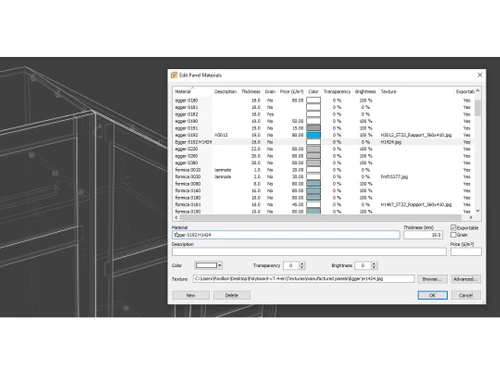Image resolution: width=500 pixels, height=375 pixels.
Task: Sort by the Grain column header
Action: [270, 91]
